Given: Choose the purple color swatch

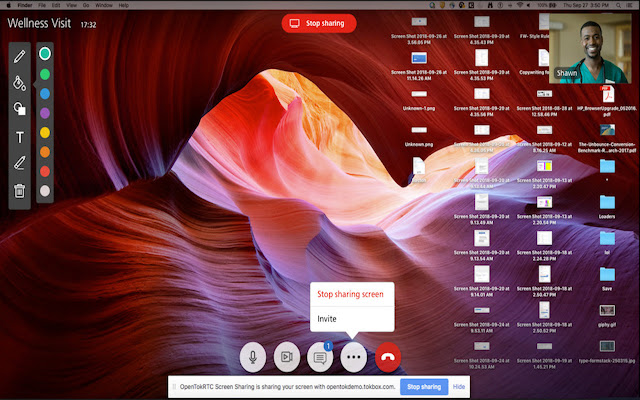Looking at the screenshot, I should (x=44, y=111).
